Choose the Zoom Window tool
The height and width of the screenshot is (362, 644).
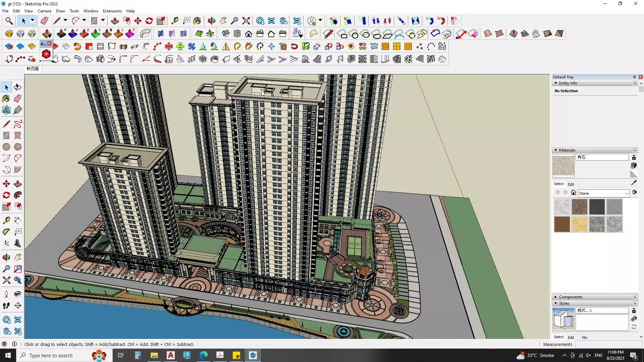(18, 269)
